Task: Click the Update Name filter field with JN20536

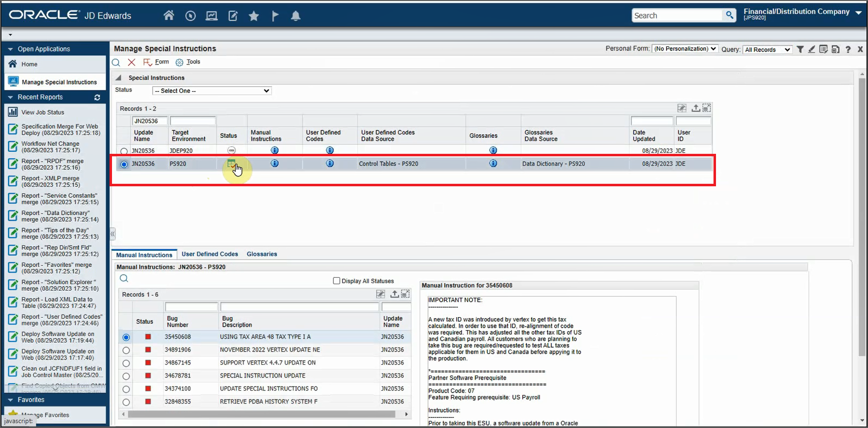Action: pos(149,121)
